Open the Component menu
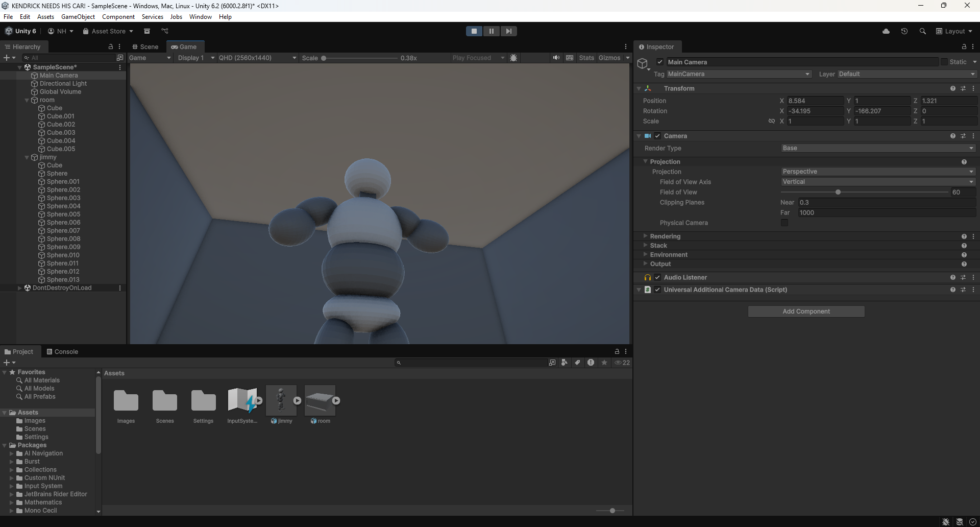Screen dimensions: 980x527 pyautogui.click(x=118, y=17)
